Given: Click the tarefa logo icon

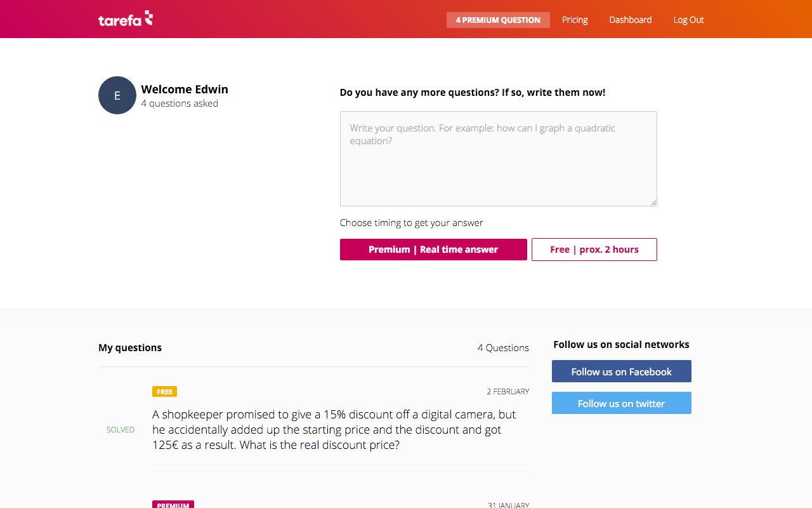Looking at the screenshot, I should (x=126, y=19).
